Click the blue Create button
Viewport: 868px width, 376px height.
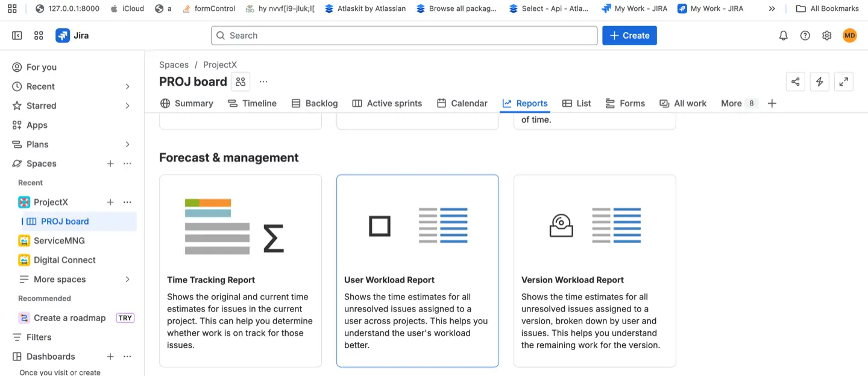[x=629, y=36]
